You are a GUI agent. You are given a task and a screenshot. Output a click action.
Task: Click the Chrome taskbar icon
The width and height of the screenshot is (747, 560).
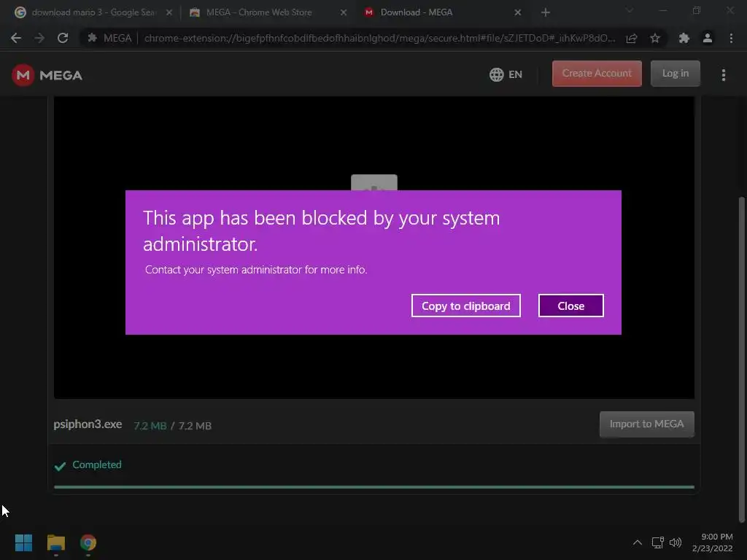pyautogui.click(x=88, y=542)
